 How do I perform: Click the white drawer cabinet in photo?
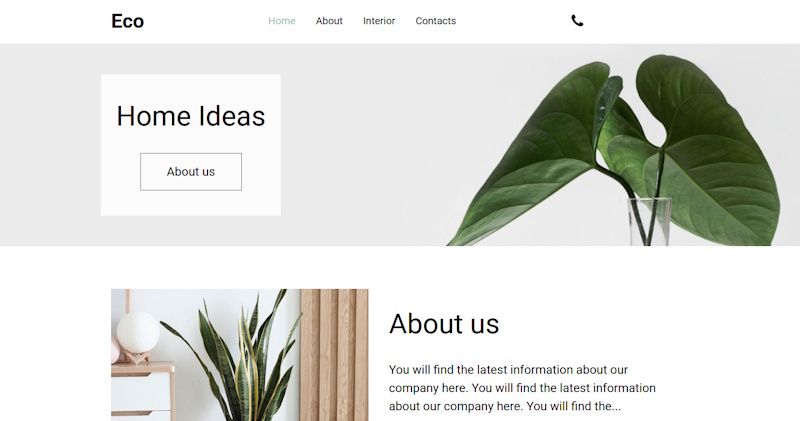coord(142,392)
